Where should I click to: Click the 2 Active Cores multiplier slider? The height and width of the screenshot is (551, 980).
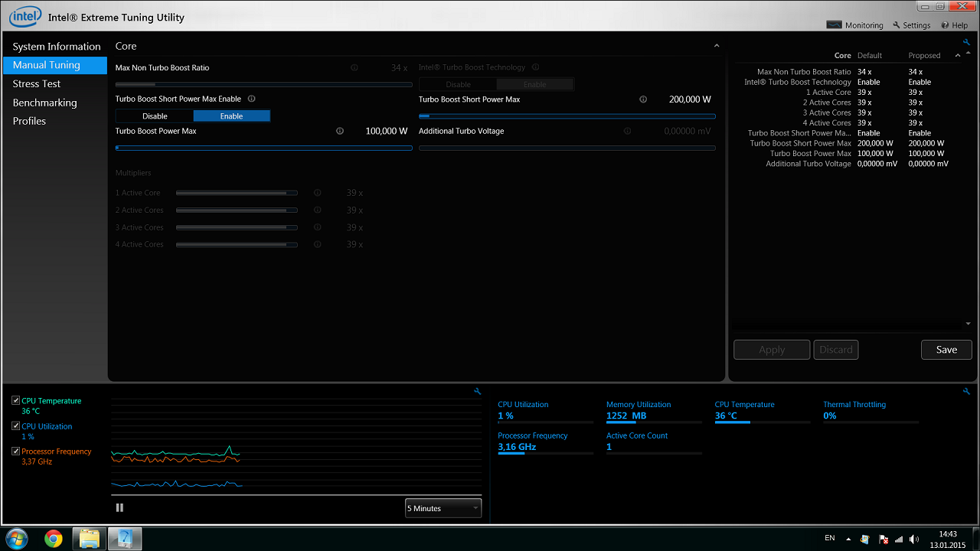[x=237, y=210]
